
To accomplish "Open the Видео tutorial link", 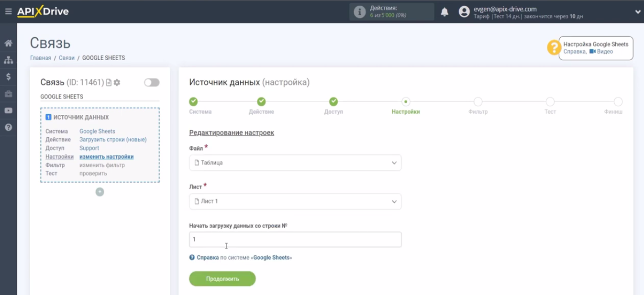I will pos(601,52).
